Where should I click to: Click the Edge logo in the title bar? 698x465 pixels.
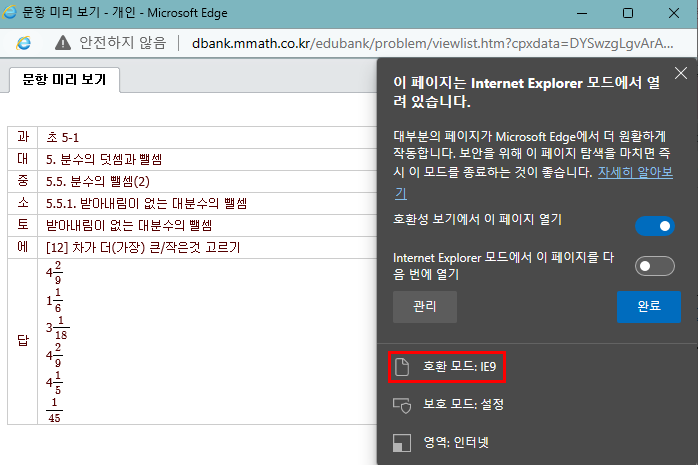pos(9,12)
